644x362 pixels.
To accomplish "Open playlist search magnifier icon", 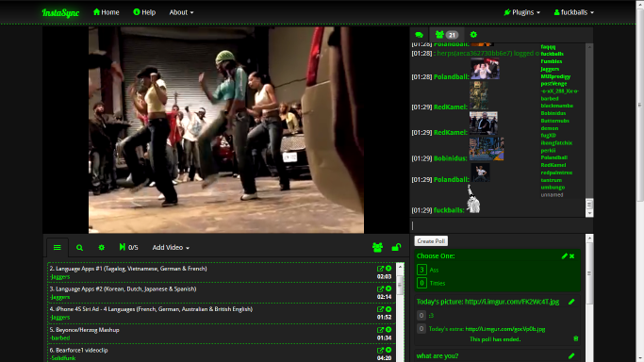I will (80, 248).
